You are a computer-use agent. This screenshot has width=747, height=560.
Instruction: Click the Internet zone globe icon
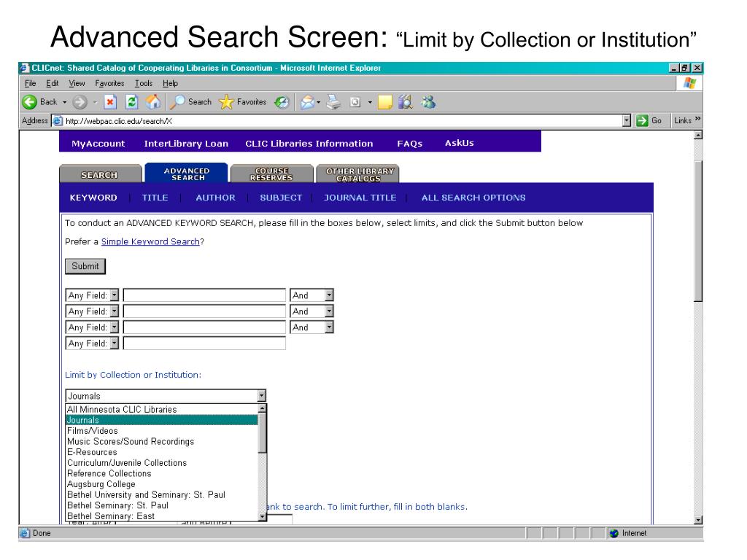614,533
